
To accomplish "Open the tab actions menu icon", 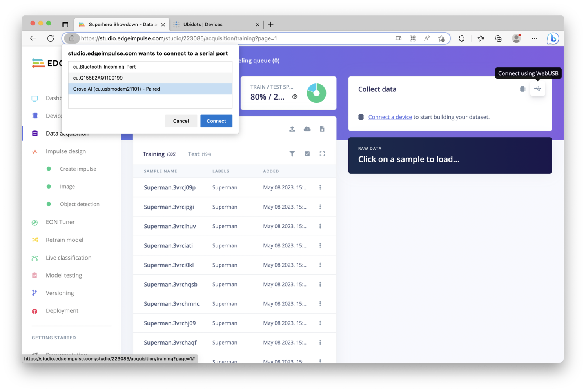I will coord(65,24).
